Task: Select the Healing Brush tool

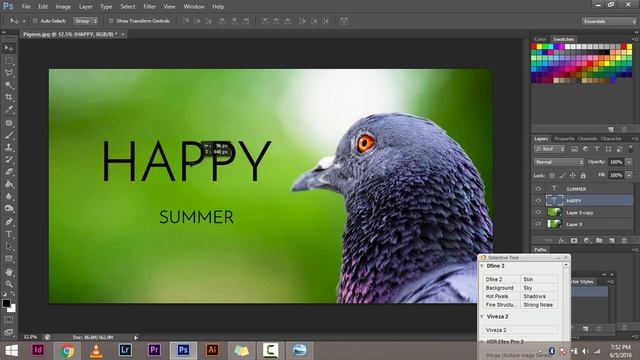Action: 9,122
